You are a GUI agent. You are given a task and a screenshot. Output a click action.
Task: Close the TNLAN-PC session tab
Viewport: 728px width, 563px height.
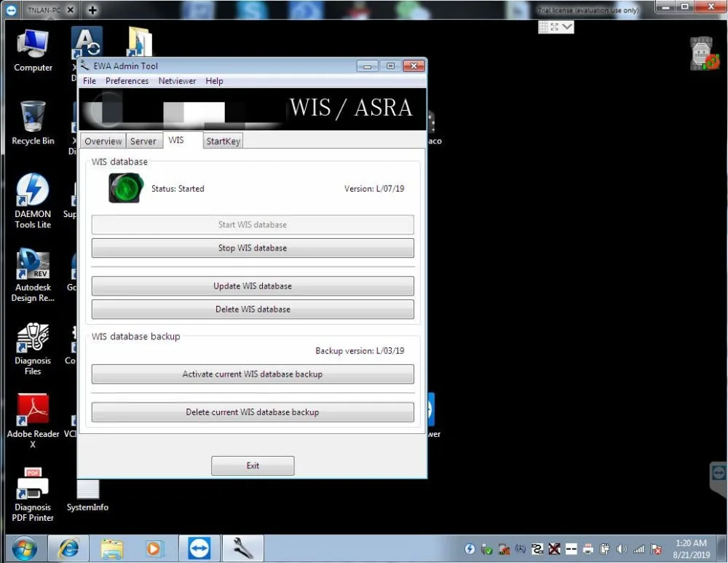[x=70, y=9]
